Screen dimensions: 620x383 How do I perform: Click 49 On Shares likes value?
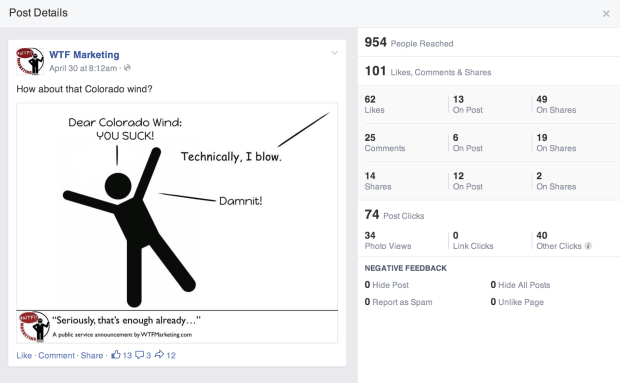coord(556,104)
